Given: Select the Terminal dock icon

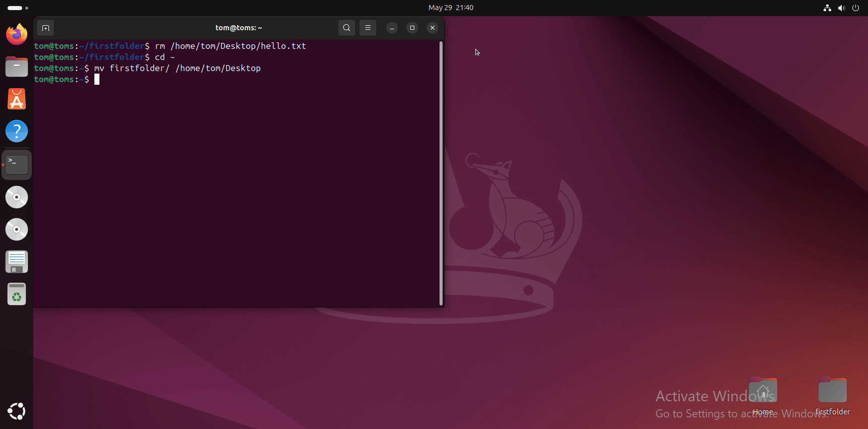Looking at the screenshot, I should [17, 165].
